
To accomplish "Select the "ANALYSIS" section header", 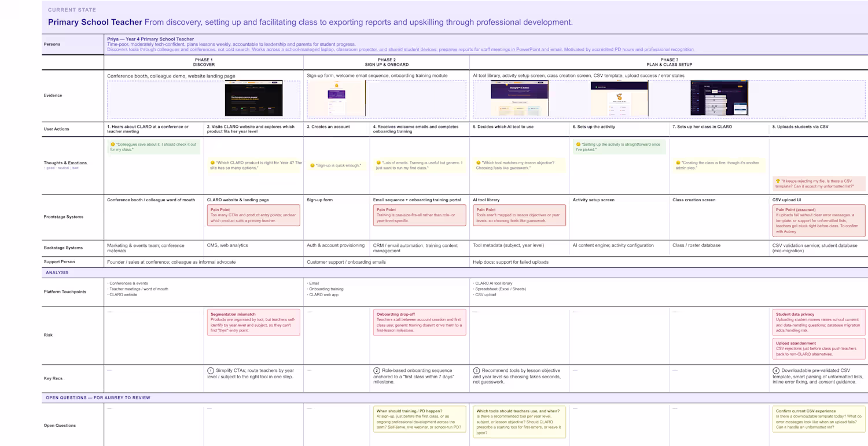I will [57, 272].
